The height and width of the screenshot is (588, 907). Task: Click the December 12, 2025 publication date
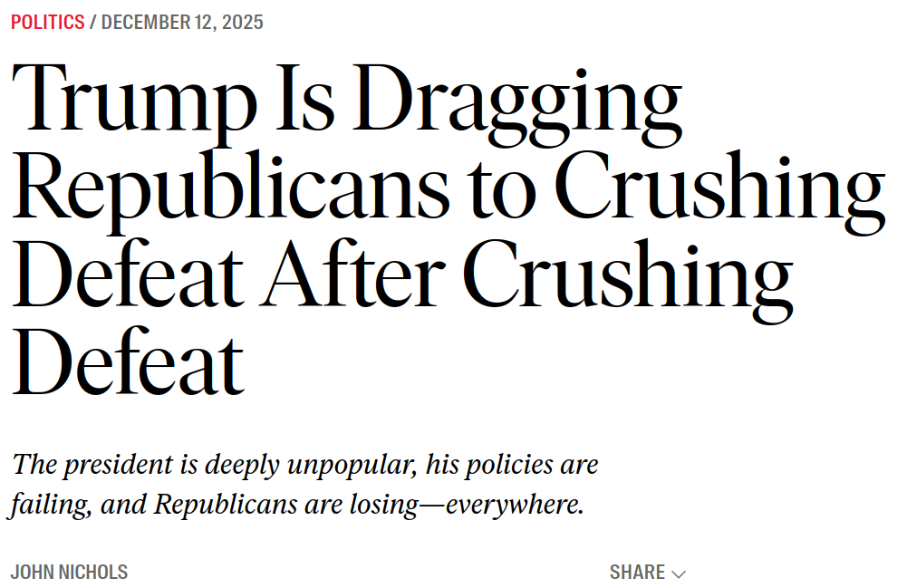pyautogui.click(x=182, y=23)
